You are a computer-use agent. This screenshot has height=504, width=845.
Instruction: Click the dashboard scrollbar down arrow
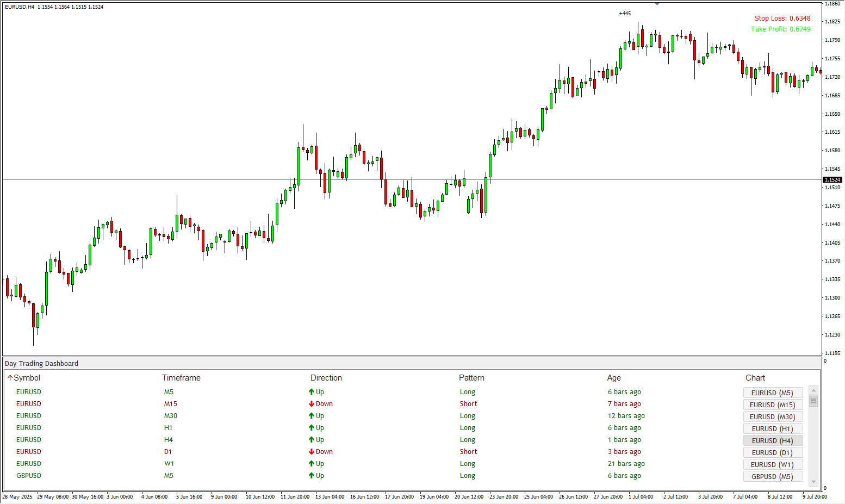pyautogui.click(x=813, y=481)
